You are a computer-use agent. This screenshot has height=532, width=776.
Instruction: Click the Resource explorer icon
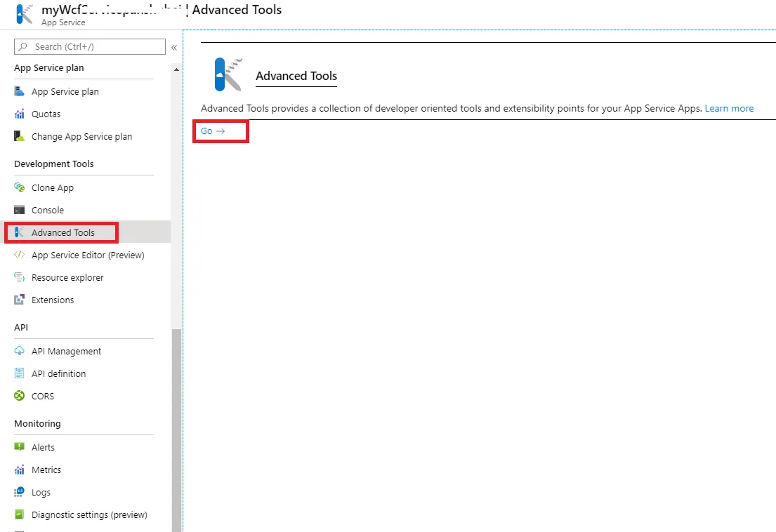[19, 277]
